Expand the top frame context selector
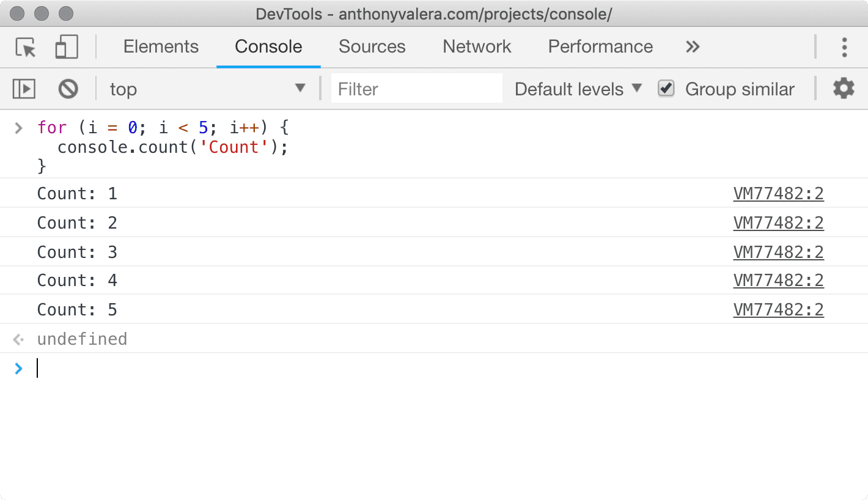Screen dimensions: 868x500 (208, 89)
